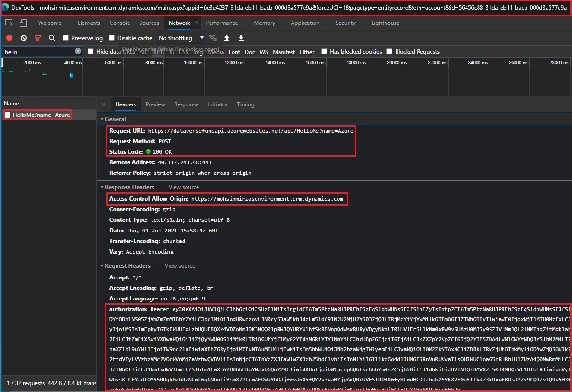Click the Name column header
Image resolution: width=572 pixels, height=392 pixels.
(x=12, y=104)
